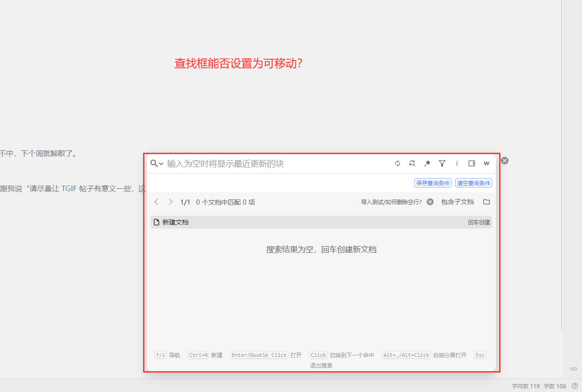Open the help icon in status bar

(575, 386)
